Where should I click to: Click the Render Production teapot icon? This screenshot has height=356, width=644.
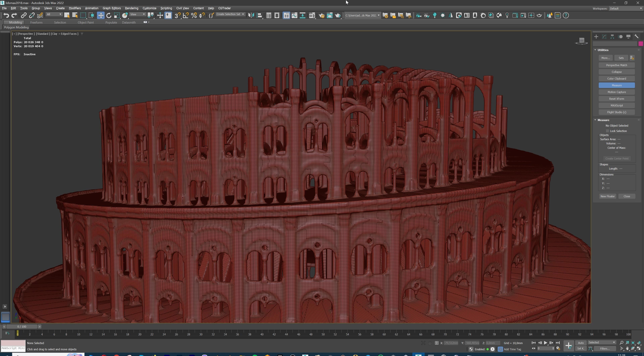coord(338,15)
